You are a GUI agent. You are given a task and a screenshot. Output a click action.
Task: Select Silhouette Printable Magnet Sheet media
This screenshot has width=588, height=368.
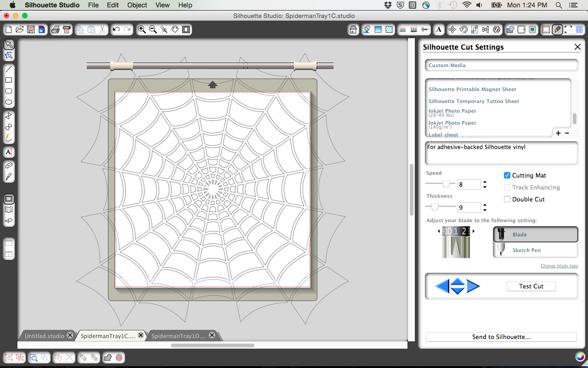(472, 89)
